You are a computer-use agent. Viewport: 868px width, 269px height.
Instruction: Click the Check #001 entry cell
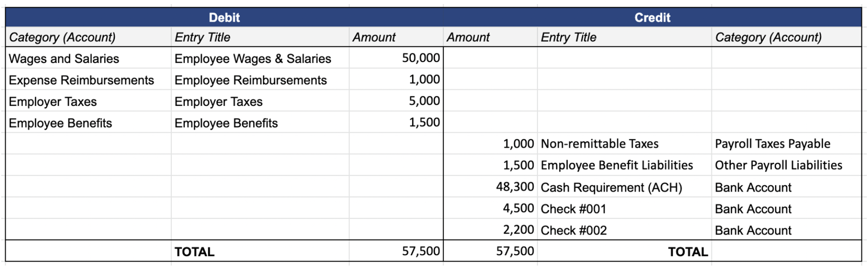click(624, 208)
